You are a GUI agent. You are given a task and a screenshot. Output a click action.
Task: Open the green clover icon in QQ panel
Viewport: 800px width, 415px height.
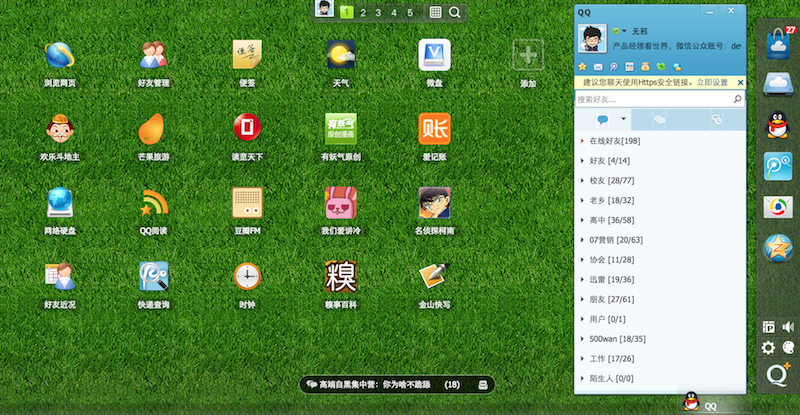pos(661,67)
